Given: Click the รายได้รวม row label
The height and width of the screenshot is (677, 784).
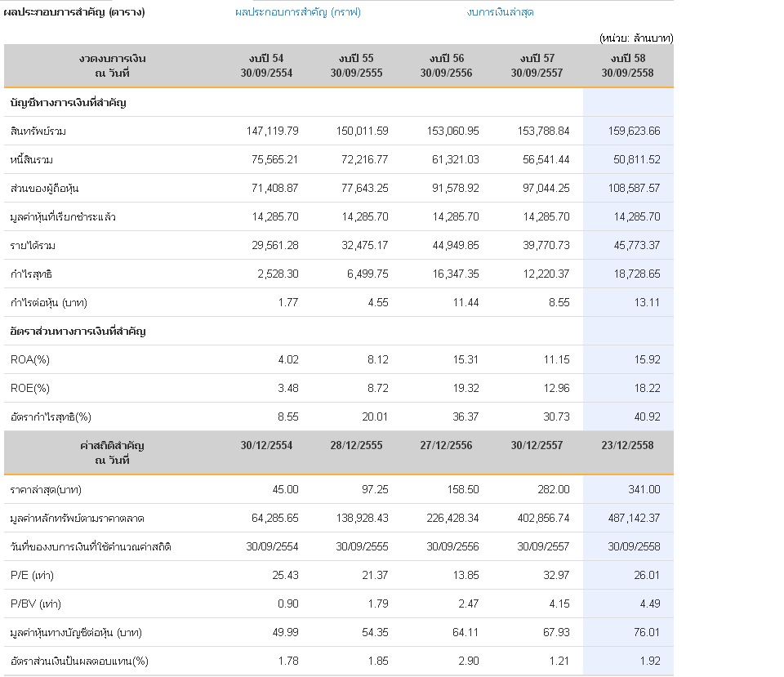Looking at the screenshot, I should 33,246.
